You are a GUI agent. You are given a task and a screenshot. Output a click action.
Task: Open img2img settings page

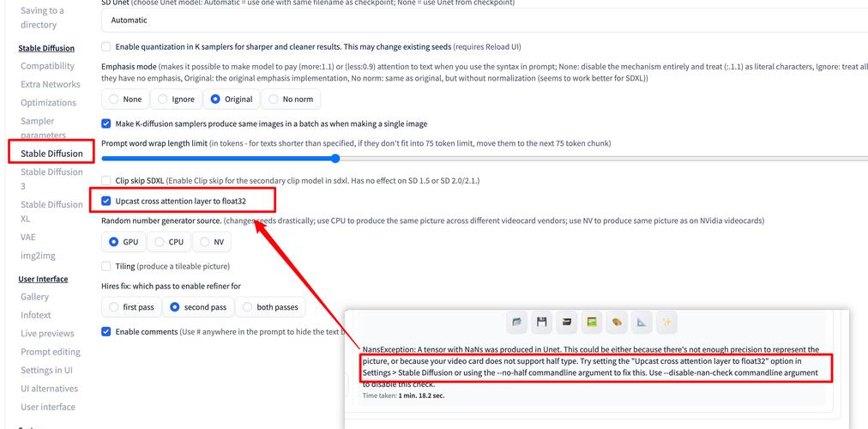(x=39, y=256)
